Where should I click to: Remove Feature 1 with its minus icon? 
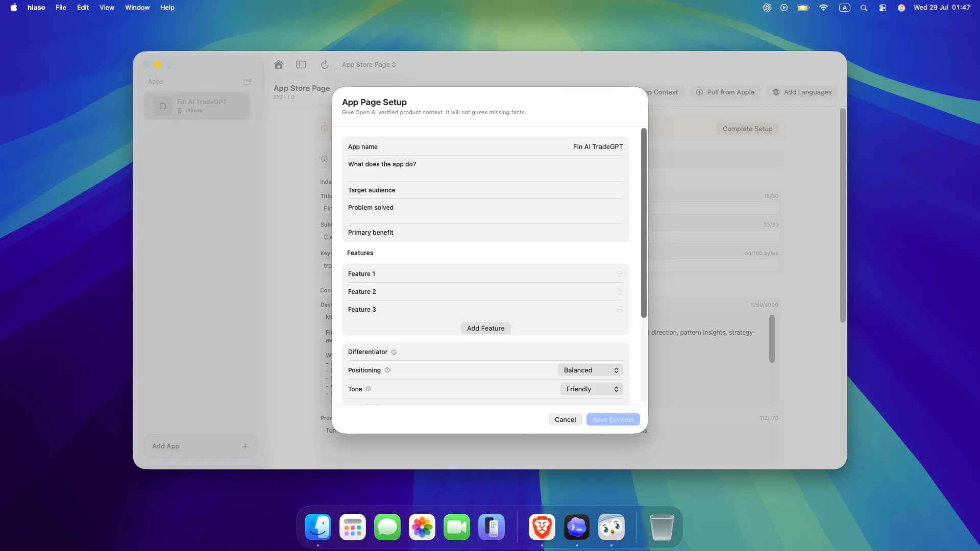(x=619, y=274)
